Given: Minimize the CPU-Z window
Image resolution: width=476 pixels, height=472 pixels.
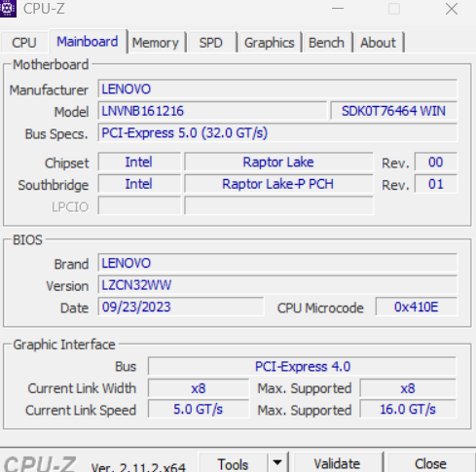Looking at the screenshot, I should (338, 9).
